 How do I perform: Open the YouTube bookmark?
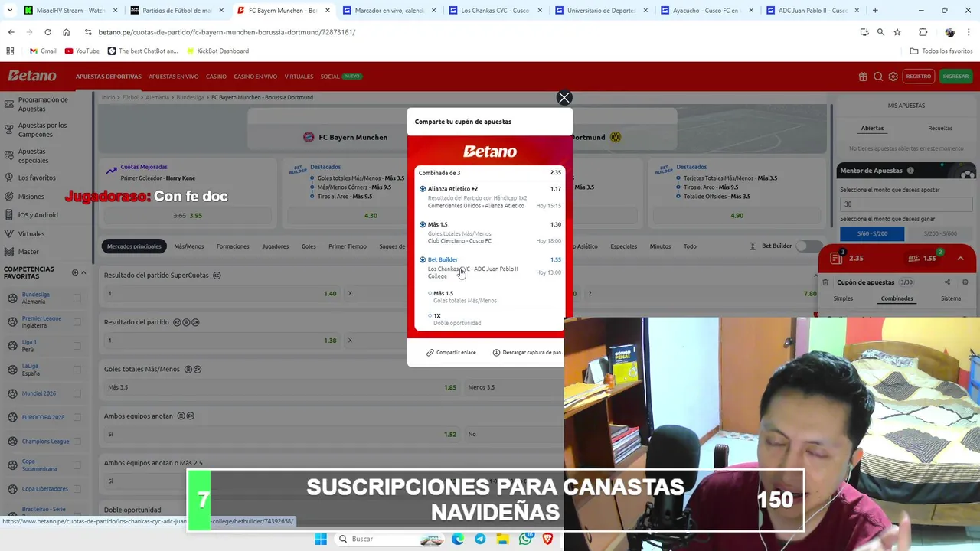coord(82,51)
